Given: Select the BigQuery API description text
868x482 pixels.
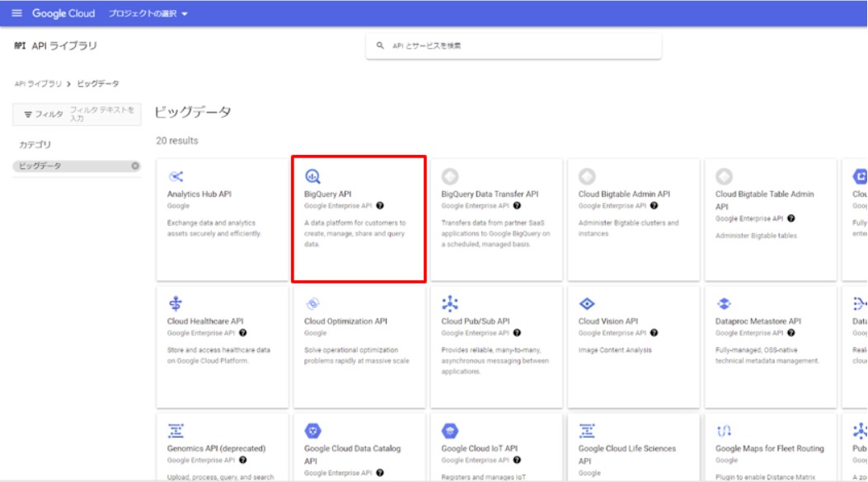Looking at the screenshot, I should coord(354,233).
